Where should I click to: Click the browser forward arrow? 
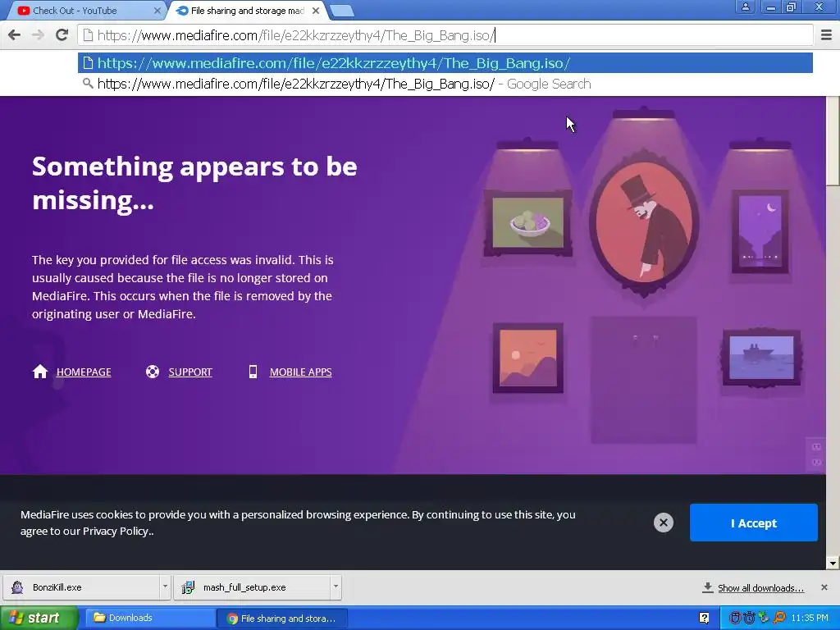click(38, 35)
